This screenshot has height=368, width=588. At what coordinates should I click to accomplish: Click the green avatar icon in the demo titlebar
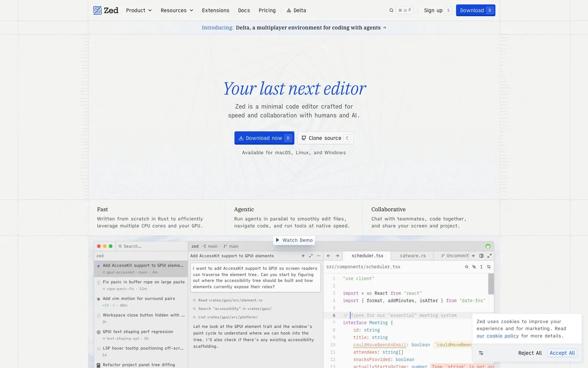coord(488,246)
